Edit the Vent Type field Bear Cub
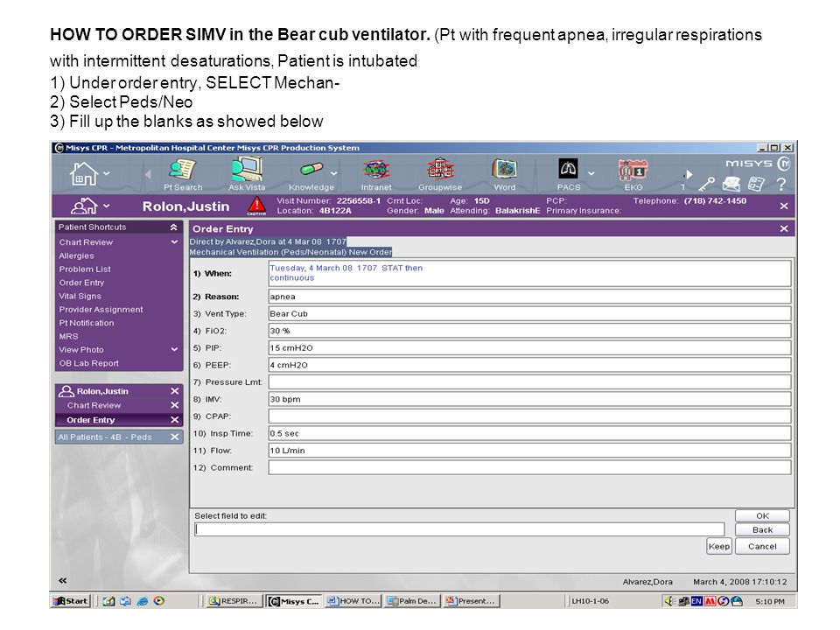The width and height of the screenshot is (840, 630). point(529,314)
